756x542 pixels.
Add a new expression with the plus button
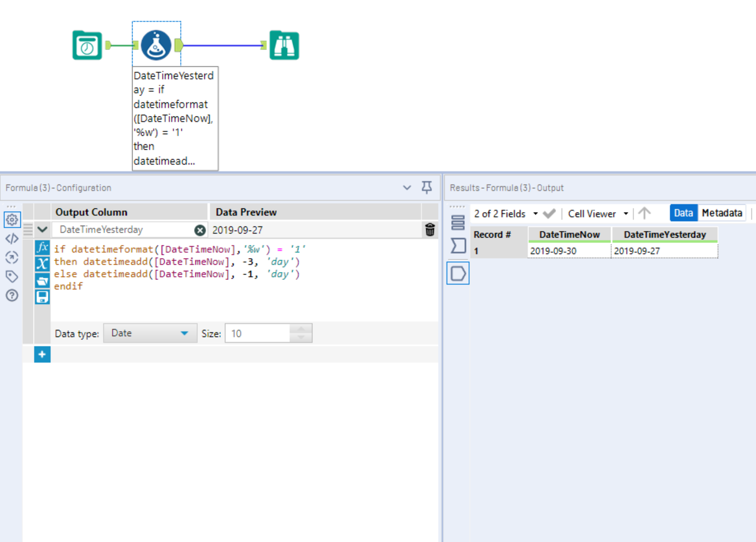tap(42, 354)
